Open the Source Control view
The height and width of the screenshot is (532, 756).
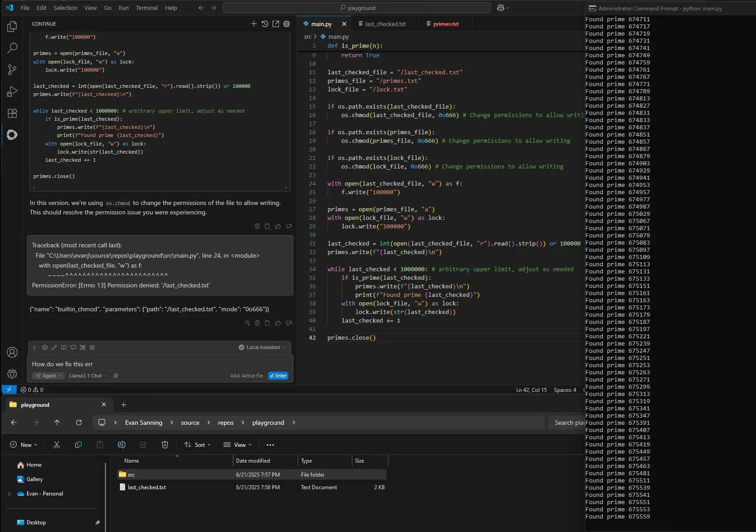coord(12,70)
